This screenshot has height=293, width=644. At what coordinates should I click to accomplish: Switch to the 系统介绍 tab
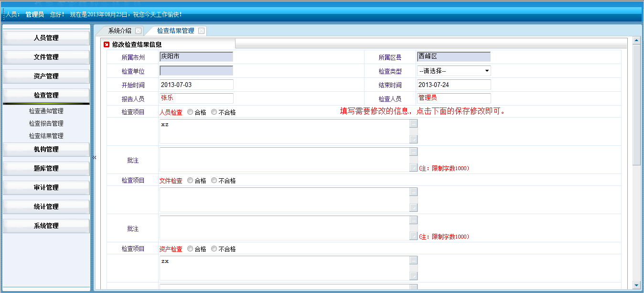click(x=119, y=31)
